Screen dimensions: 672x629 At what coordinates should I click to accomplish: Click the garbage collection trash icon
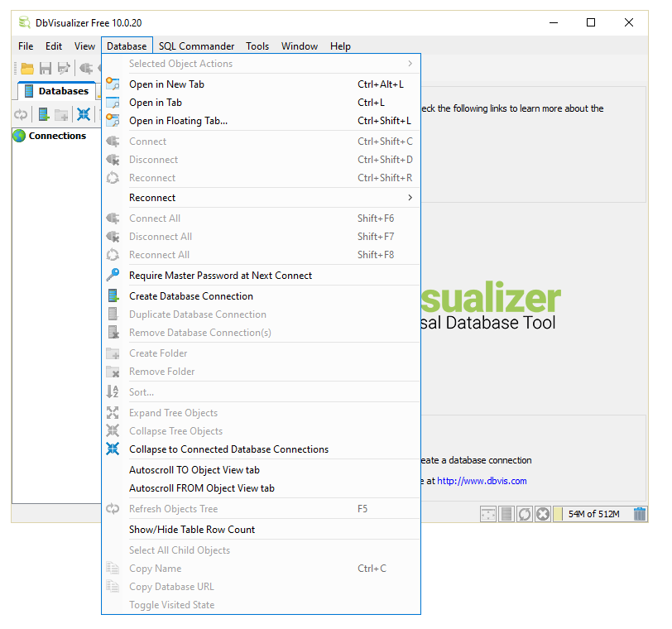[x=640, y=514]
